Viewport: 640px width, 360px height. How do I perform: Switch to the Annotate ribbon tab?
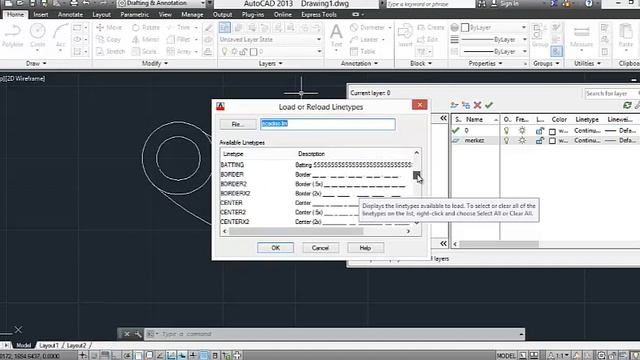point(70,14)
